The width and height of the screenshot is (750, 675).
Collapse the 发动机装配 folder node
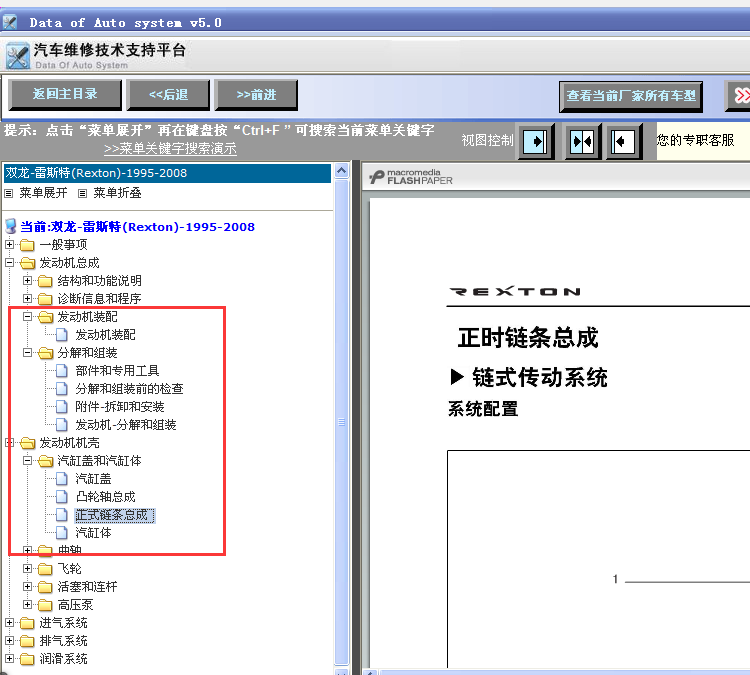click(27, 316)
